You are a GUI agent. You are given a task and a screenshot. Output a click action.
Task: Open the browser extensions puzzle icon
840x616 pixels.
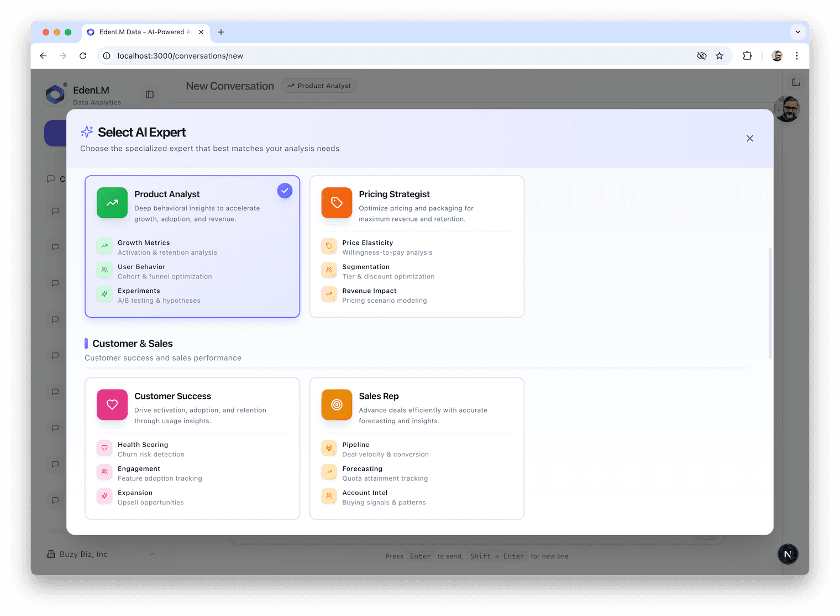pyautogui.click(x=747, y=56)
